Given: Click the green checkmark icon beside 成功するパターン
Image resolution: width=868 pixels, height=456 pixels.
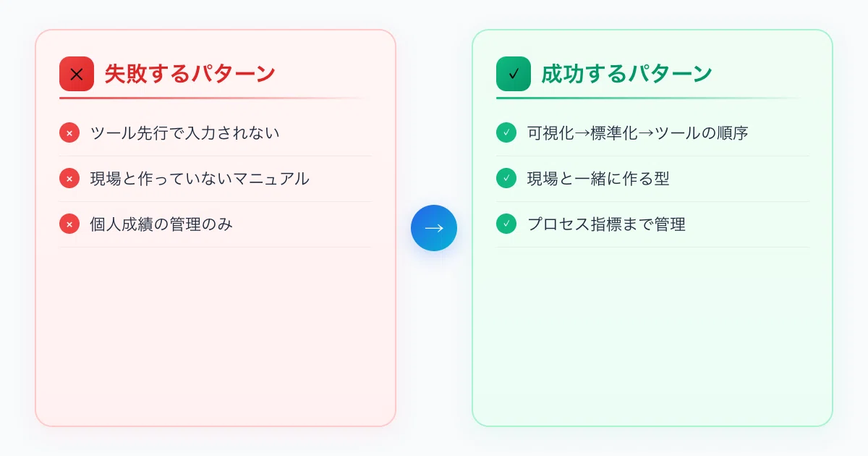Looking at the screenshot, I should click(514, 74).
